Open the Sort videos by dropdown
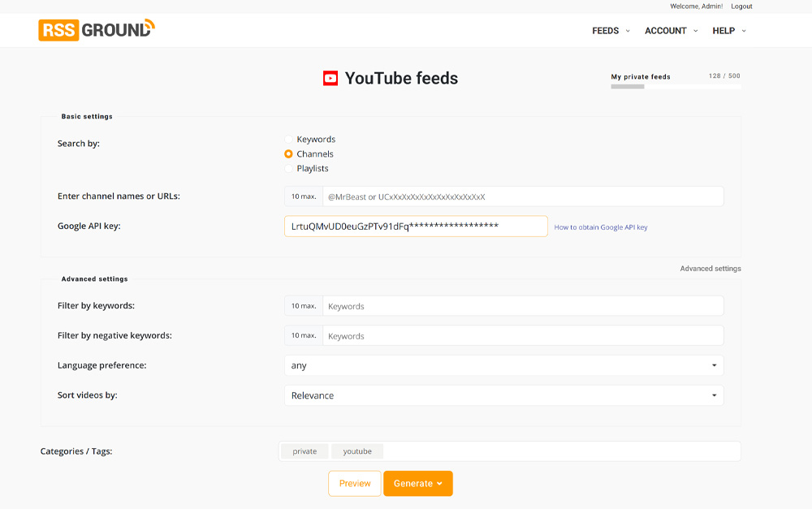 point(503,396)
